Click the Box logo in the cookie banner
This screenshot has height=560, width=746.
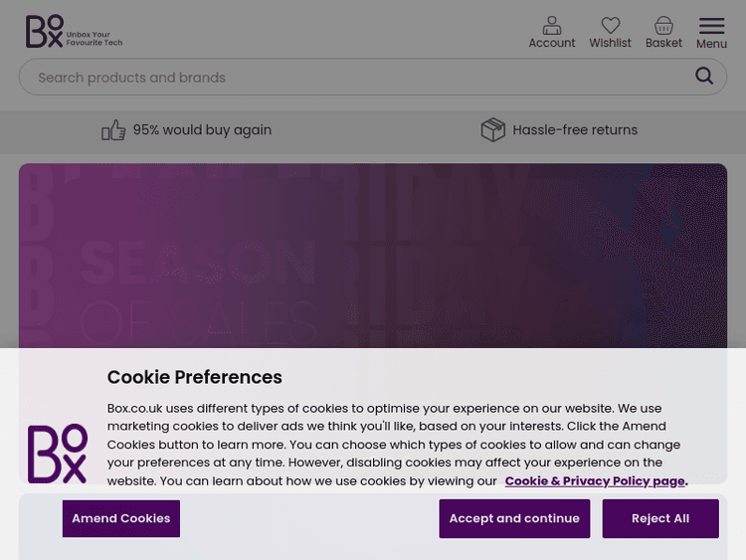pos(58,454)
